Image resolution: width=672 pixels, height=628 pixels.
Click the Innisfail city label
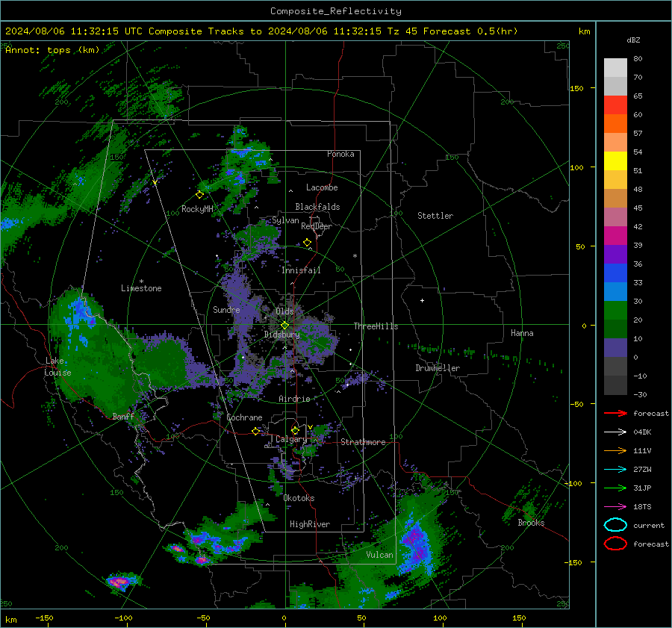(x=301, y=270)
